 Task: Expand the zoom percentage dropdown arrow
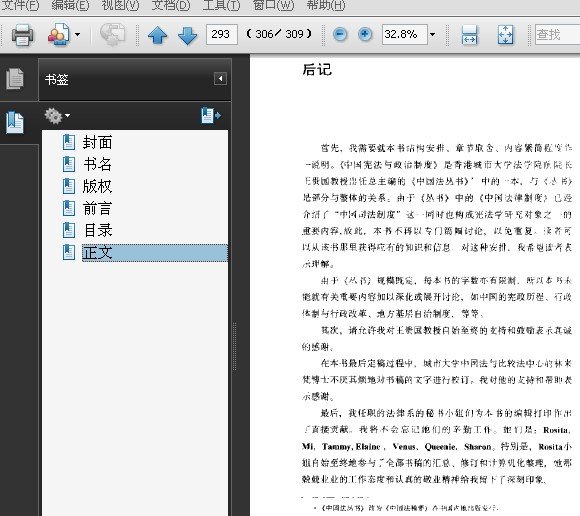coord(432,35)
